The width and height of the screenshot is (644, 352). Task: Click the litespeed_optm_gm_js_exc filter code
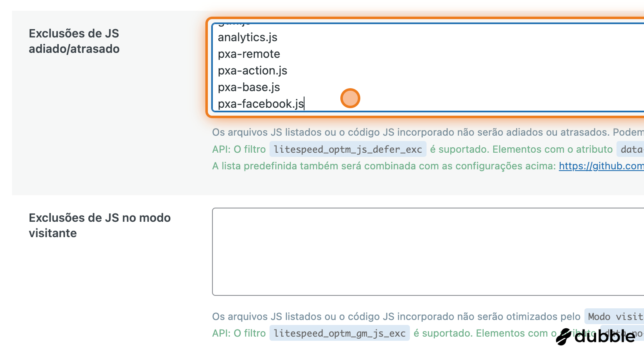[x=339, y=333]
